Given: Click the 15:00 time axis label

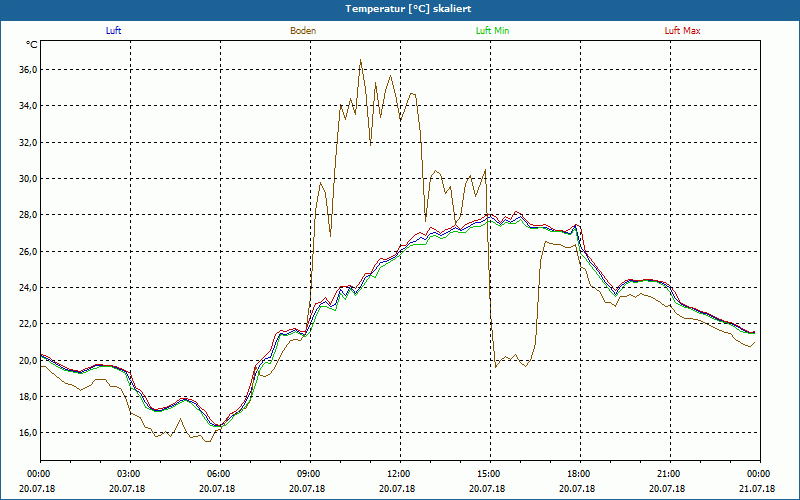Looking at the screenshot, I should tap(490, 474).
